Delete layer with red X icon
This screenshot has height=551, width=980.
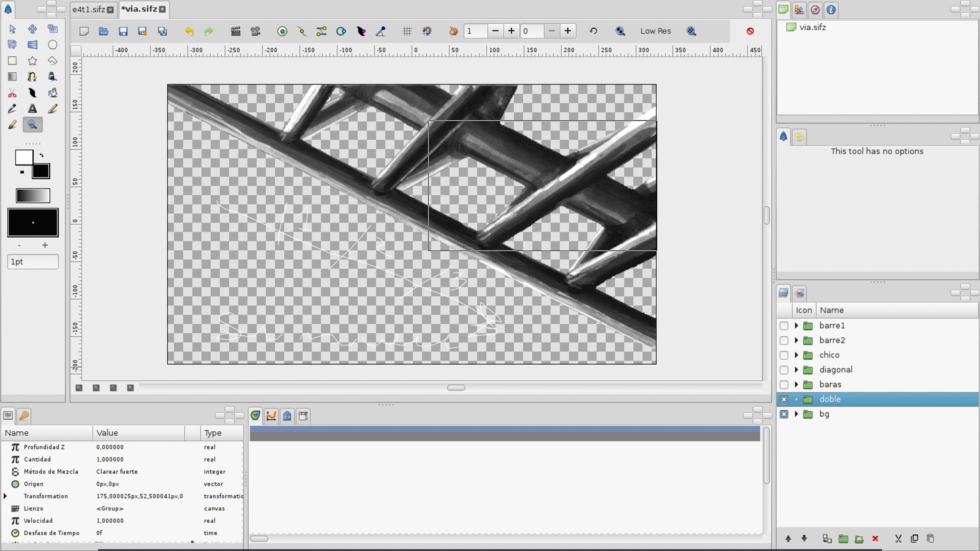pos(875,538)
